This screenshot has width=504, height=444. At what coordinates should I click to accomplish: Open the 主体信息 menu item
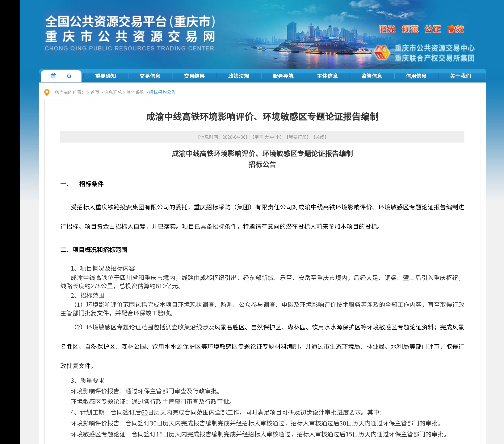[x=327, y=76]
